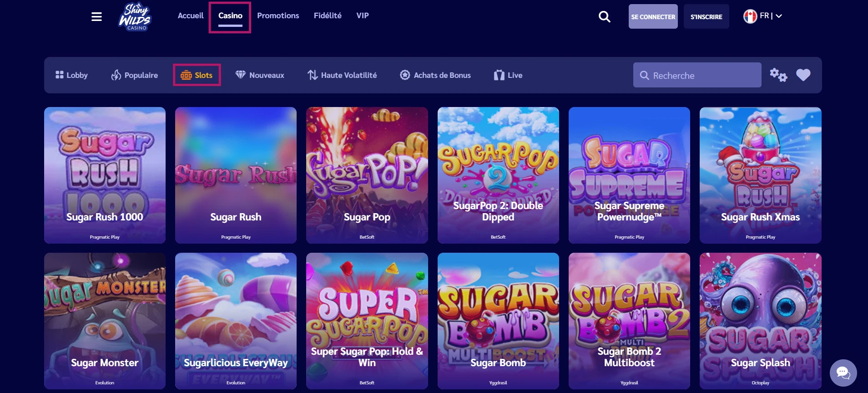Click the flag language icon
Screen dimensions: 868x393
point(750,16)
